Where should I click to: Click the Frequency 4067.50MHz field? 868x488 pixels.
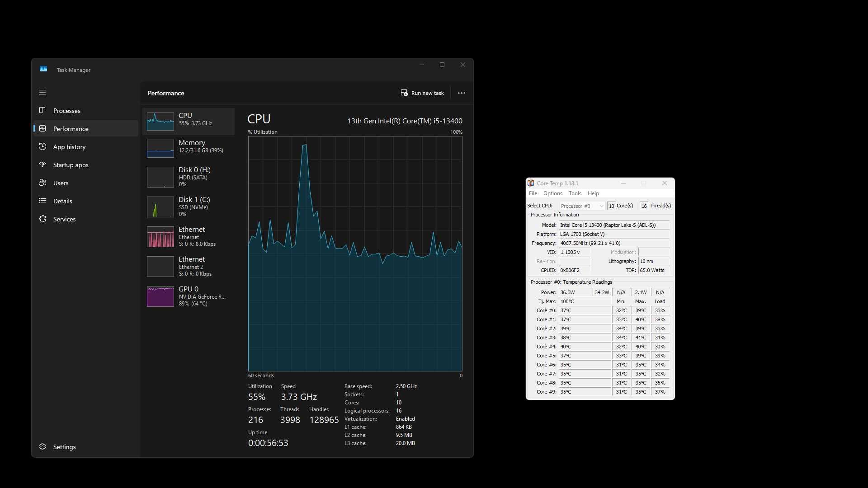pos(614,243)
